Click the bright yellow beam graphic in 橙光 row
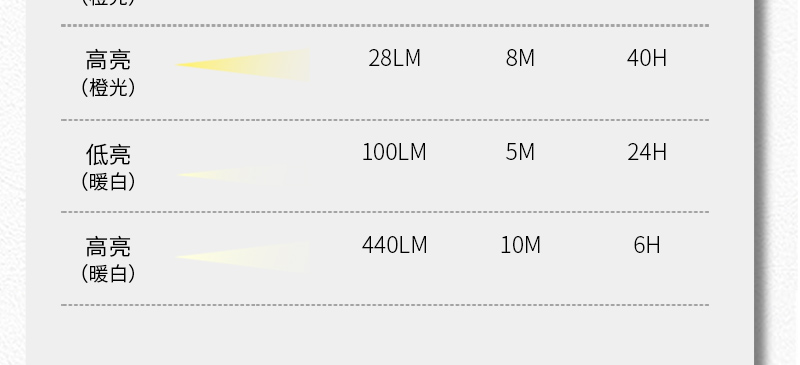The height and width of the screenshot is (365, 800). coord(243,65)
